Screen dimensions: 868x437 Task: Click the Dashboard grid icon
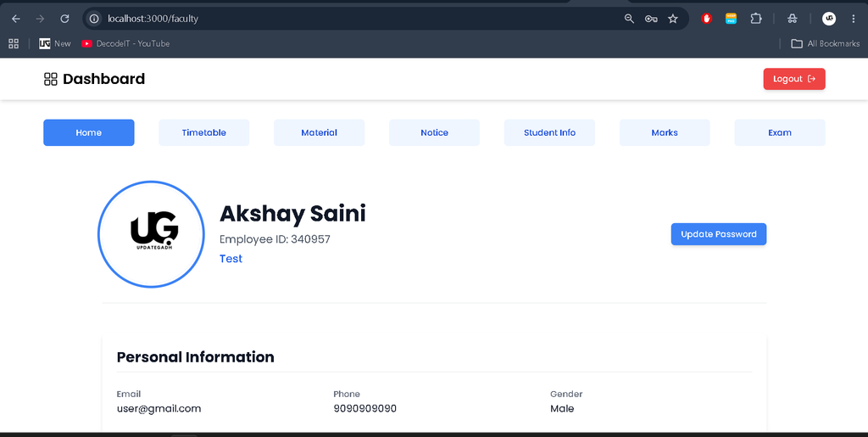[x=50, y=79]
